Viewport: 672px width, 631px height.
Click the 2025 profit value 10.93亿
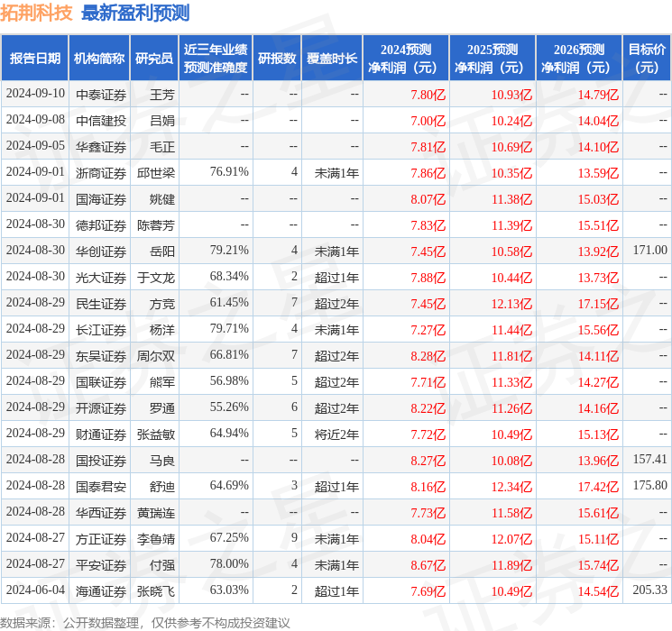click(511, 95)
